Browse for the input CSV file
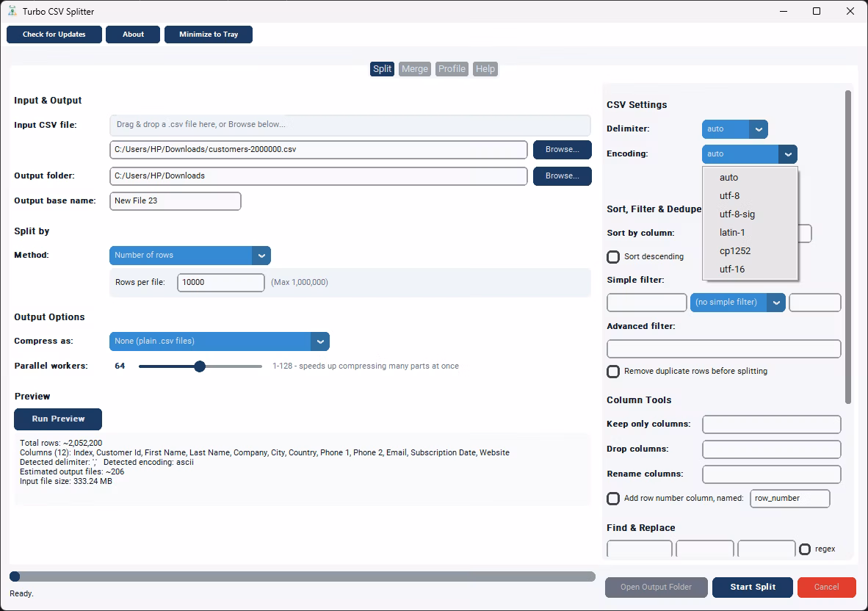Viewport: 868px width, 611px height. pyautogui.click(x=563, y=149)
